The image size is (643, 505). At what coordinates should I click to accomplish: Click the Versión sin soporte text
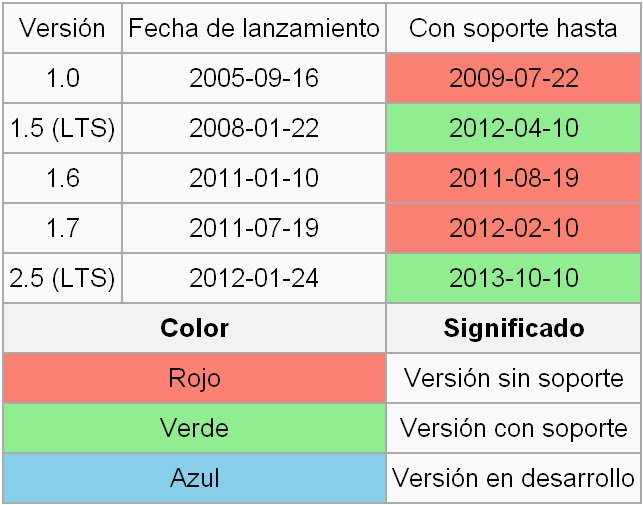pyautogui.click(x=513, y=378)
